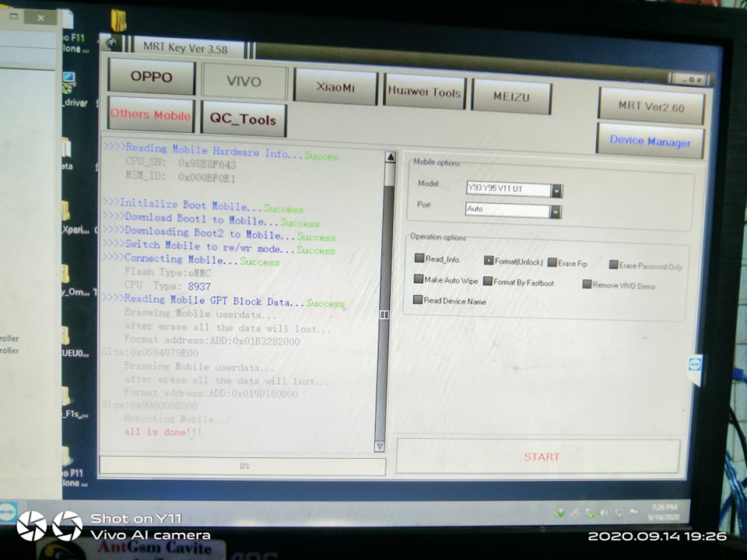Check the Erase Frp option
747x560 pixels.
pos(552,262)
